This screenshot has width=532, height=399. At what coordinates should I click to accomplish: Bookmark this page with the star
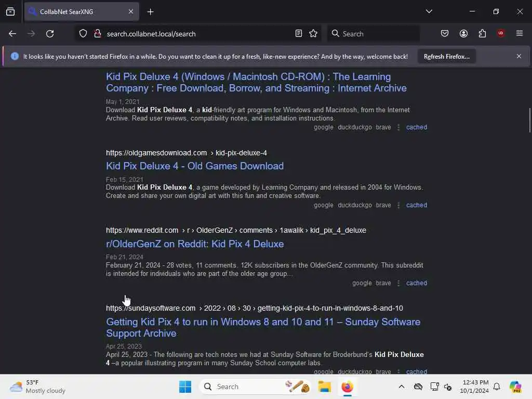[313, 34]
